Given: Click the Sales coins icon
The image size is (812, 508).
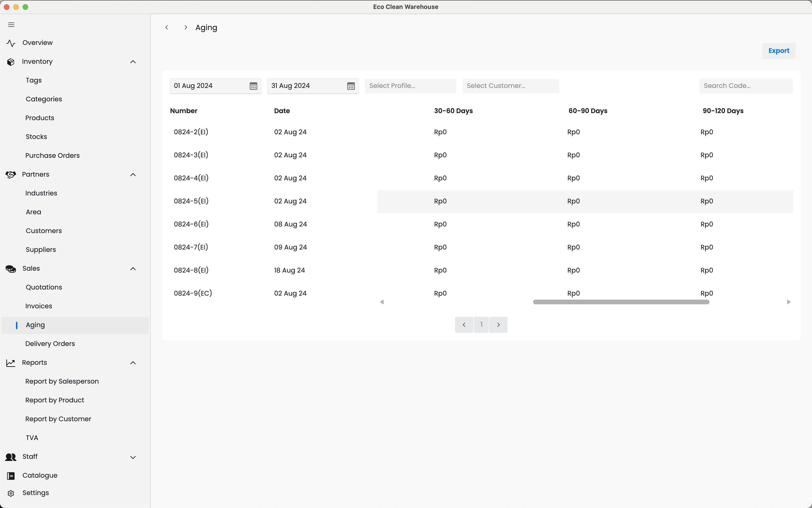Looking at the screenshot, I should [11, 269].
